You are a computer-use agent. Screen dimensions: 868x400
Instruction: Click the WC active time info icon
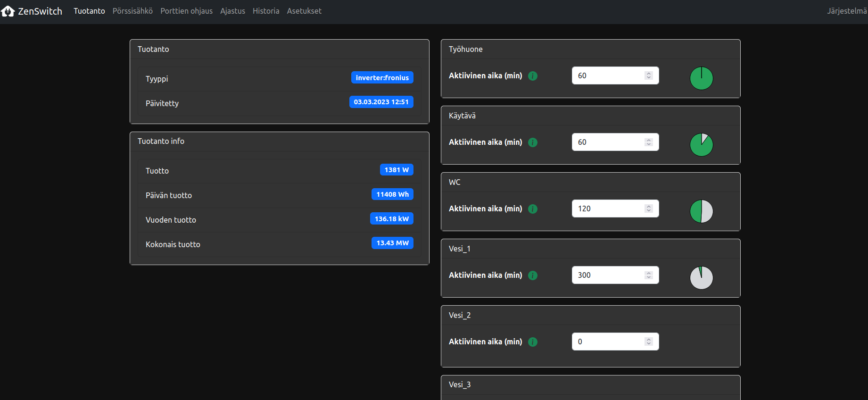pyautogui.click(x=533, y=209)
